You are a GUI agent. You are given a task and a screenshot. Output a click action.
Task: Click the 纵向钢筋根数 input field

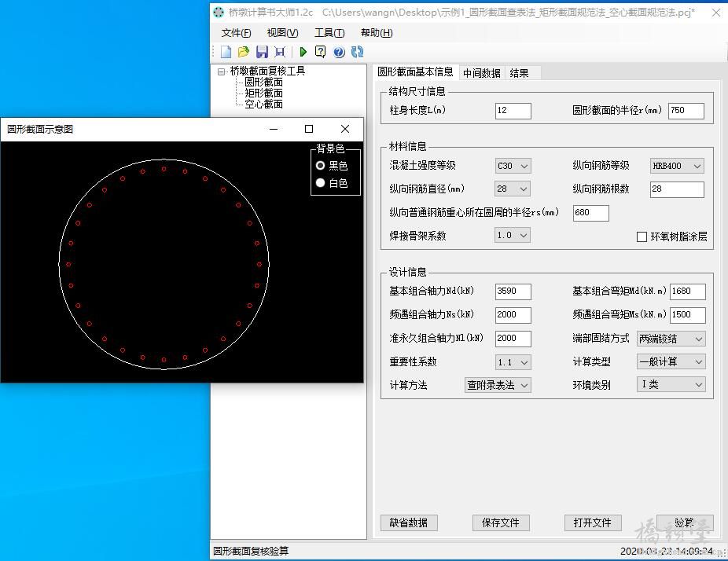point(677,189)
